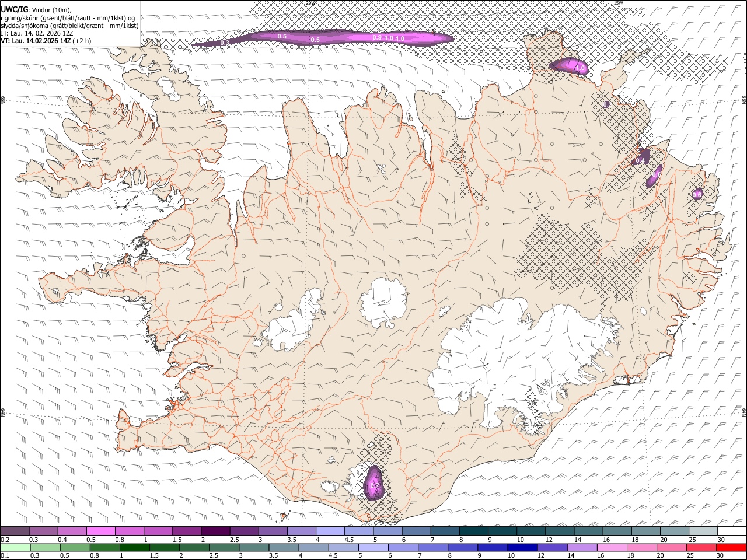This screenshot has height=560, width=747.
Task: Click the 0.3 label on northern snow band
Action: pyautogui.click(x=225, y=43)
